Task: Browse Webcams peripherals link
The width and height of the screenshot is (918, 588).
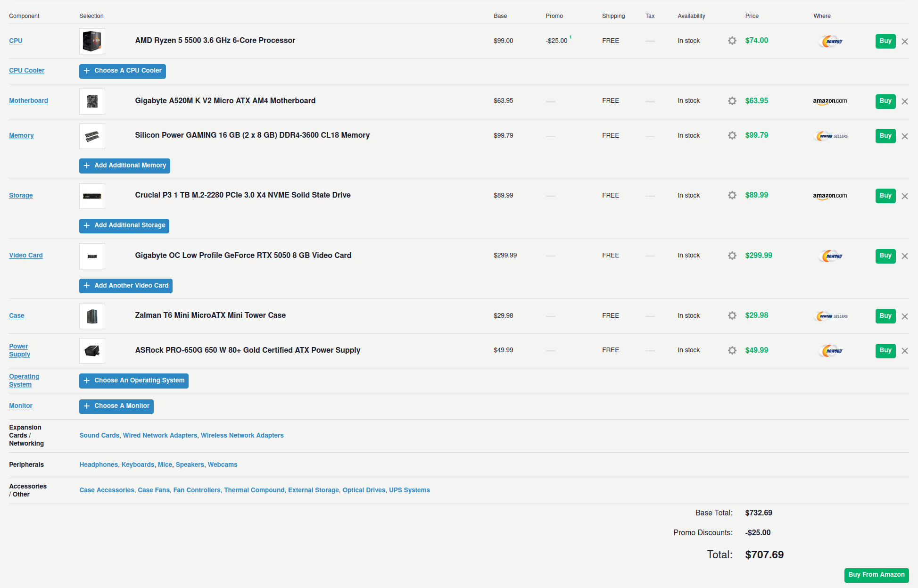Action: click(x=223, y=464)
